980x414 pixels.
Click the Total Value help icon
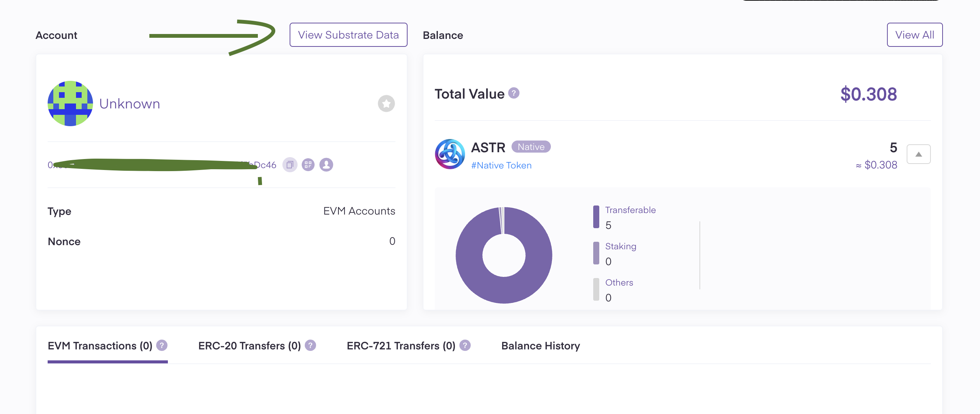point(513,93)
